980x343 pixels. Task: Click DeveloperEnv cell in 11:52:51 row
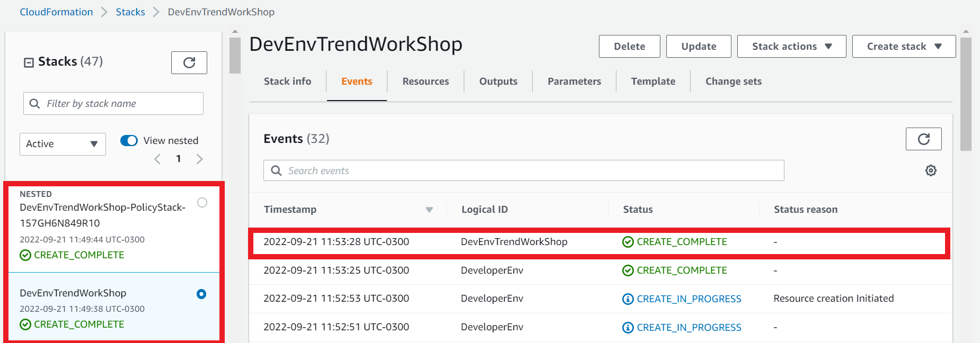tap(492, 327)
